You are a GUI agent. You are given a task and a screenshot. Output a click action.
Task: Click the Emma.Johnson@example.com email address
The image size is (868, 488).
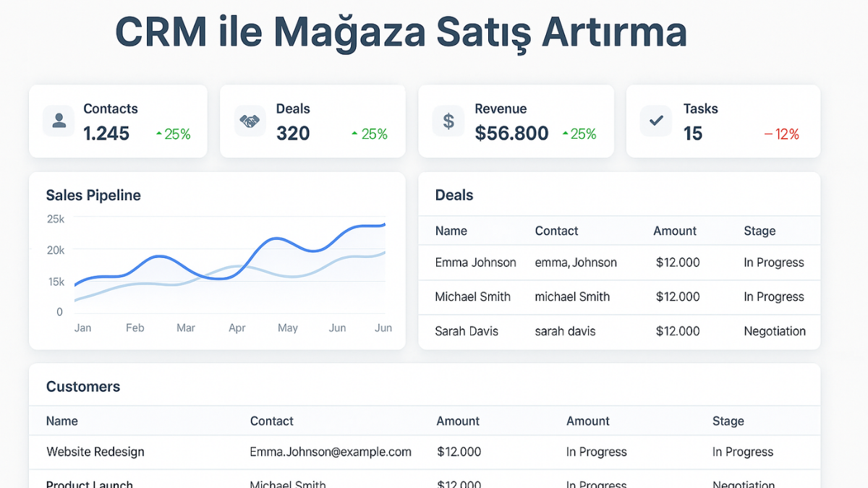point(329,451)
